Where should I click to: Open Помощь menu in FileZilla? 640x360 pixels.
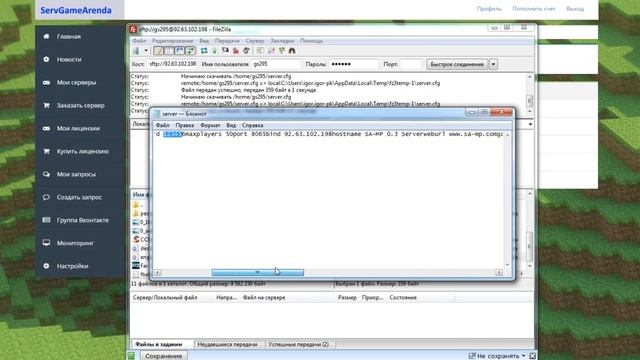click(x=311, y=41)
